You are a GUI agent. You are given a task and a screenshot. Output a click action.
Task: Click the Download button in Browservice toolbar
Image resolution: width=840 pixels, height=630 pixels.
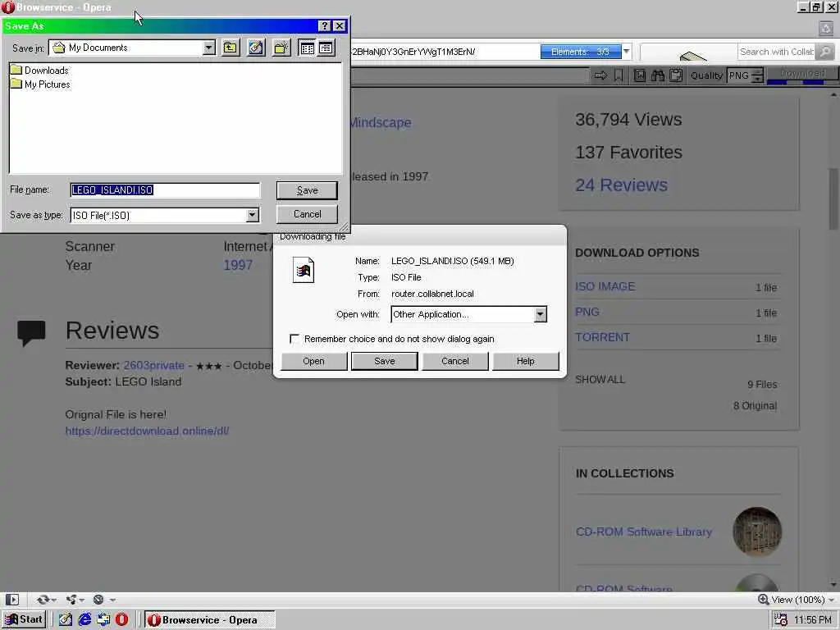(802, 75)
